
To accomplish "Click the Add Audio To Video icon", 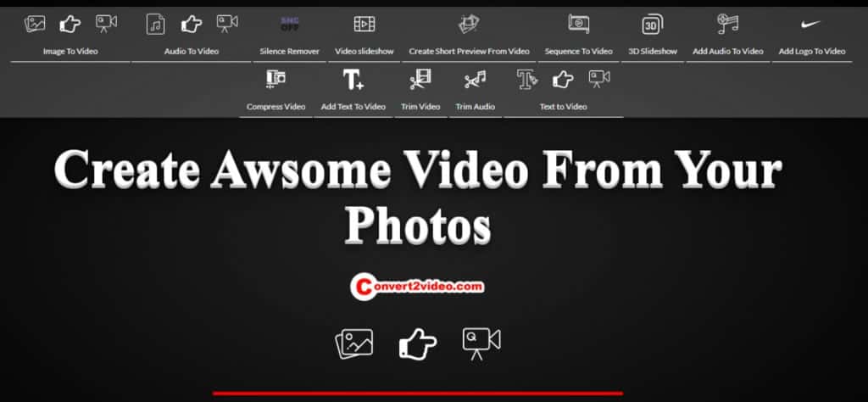I will pyautogui.click(x=728, y=24).
